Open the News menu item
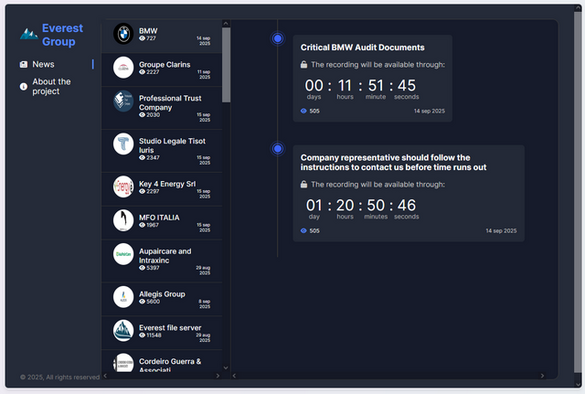The width and height of the screenshot is (585, 394). tap(43, 65)
